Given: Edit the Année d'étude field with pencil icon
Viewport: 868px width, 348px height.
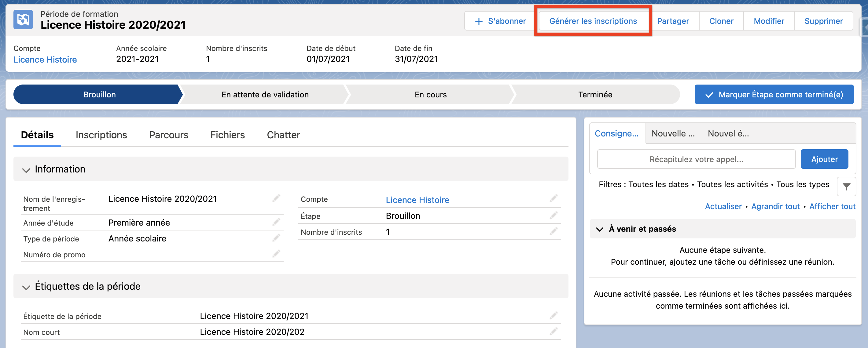Looking at the screenshot, I should click(276, 222).
